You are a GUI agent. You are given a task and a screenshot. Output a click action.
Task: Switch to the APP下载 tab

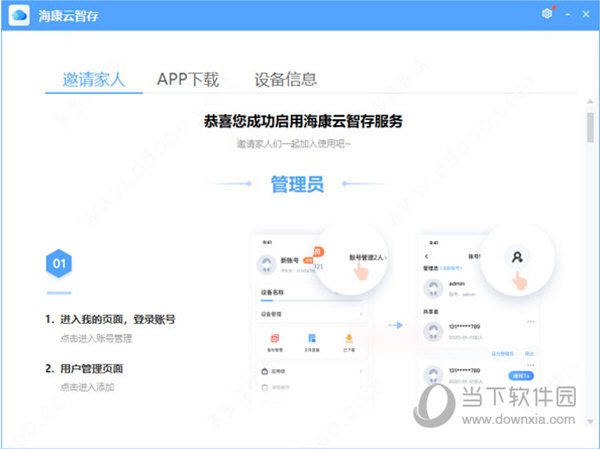click(188, 80)
